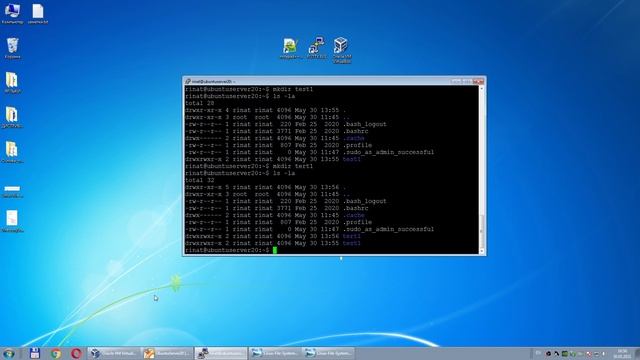
Task: Open the language indicator in system tray
Action: coord(538,353)
